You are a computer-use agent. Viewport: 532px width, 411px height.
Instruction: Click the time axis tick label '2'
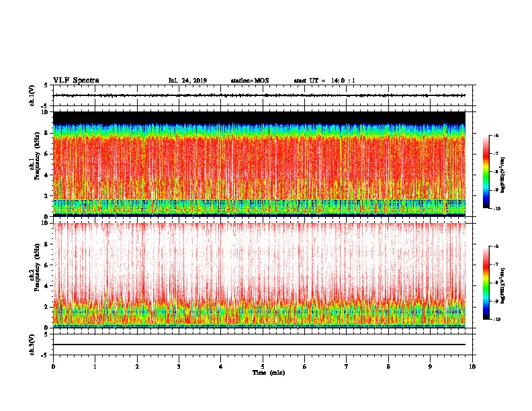137,367
